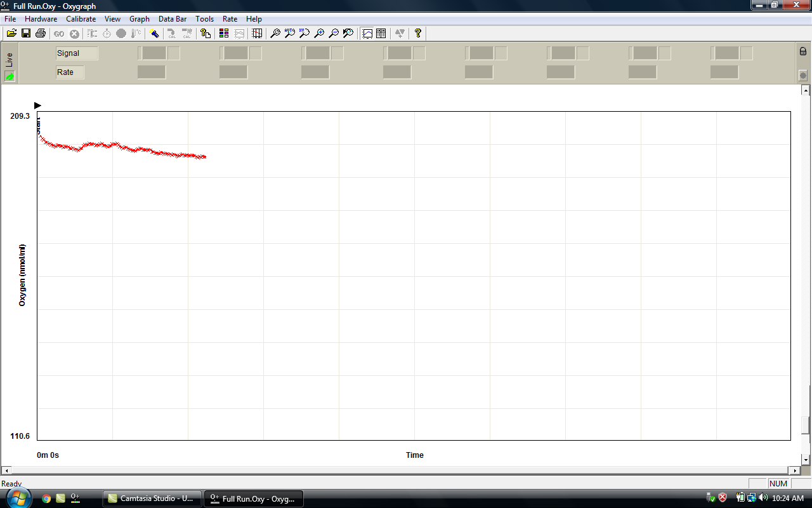Open the Data Bar menu
This screenshot has height=508, width=812.
tap(173, 19)
